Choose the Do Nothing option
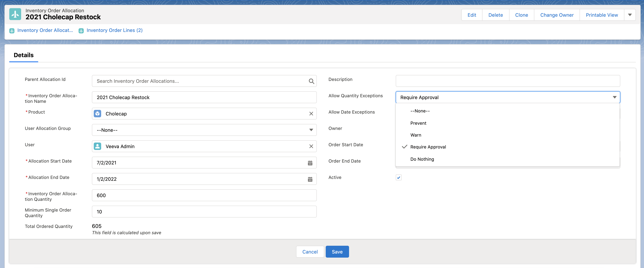The width and height of the screenshot is (644, 268). click(422, 159)
